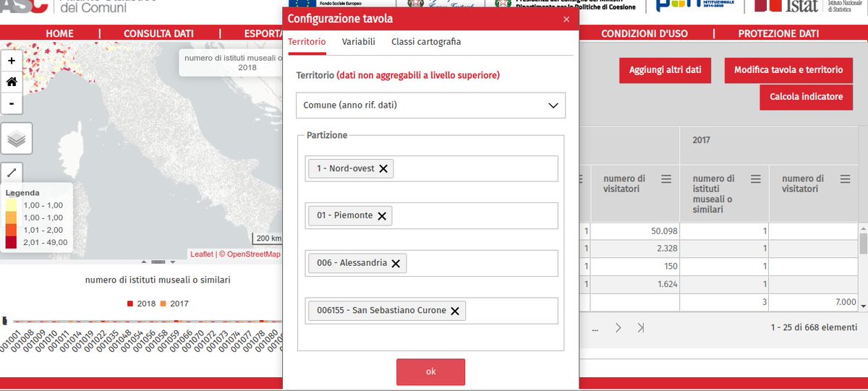Confirm configuration with the ok button
The image size is (868, 391).
[430, 371]
